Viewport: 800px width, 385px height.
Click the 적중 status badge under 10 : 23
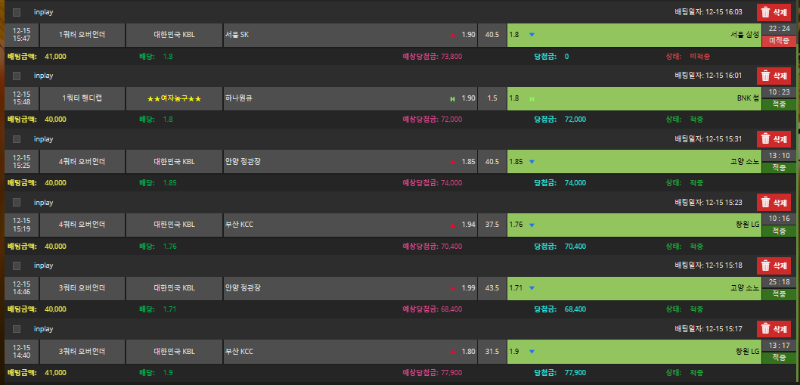(779, 105)
